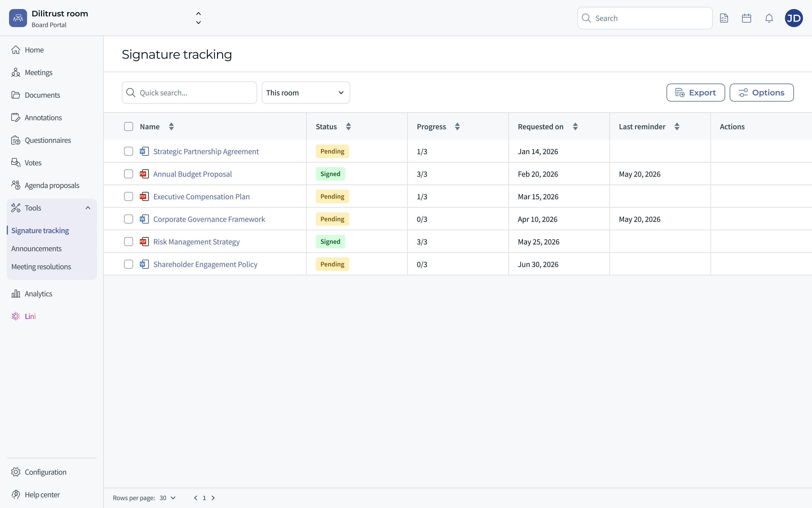
Task: Click the Questionnaires sidebar icon
Action: [x=16, y=140]
